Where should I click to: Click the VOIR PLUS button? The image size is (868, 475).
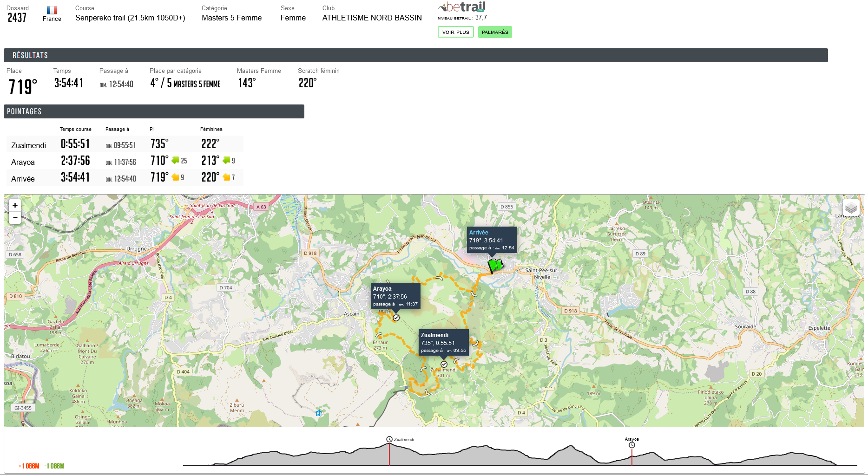pyautogui.click(x=455, y=32)
